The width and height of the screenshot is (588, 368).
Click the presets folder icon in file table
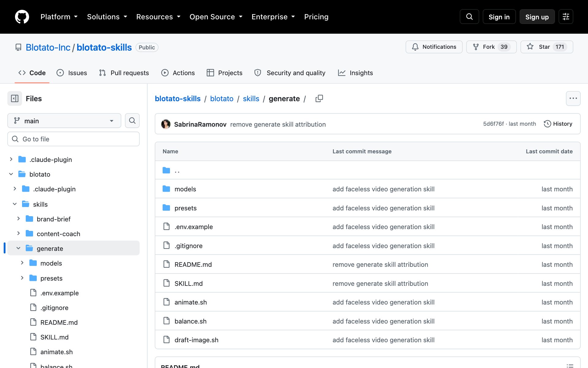[166, 208]
